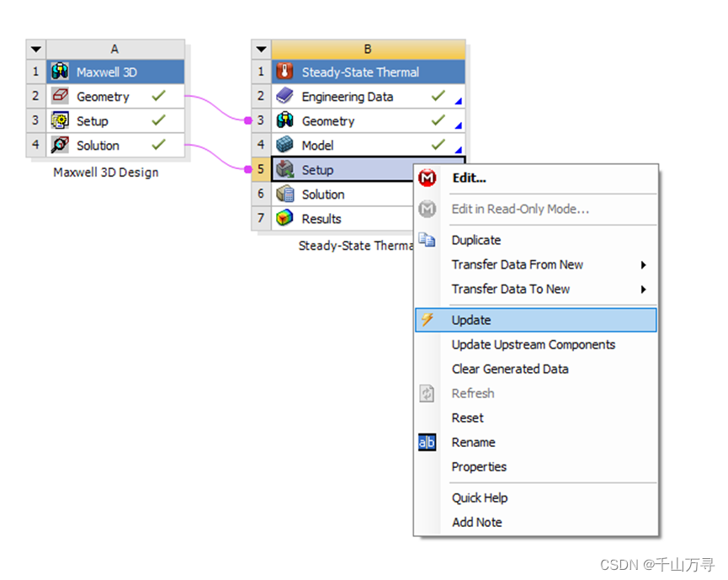Select the Maxwell 3D title cell

pos(115,72)
